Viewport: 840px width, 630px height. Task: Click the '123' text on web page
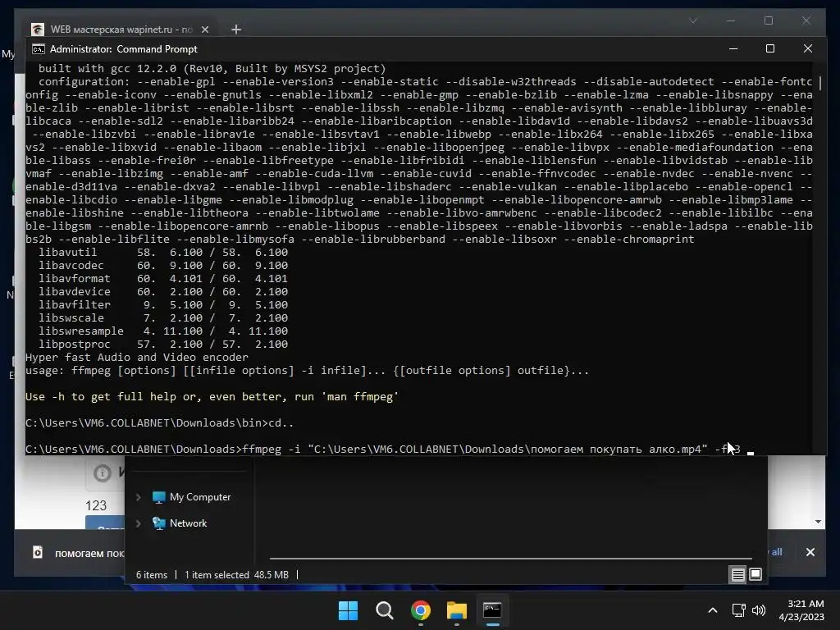[x=96, y=505]
